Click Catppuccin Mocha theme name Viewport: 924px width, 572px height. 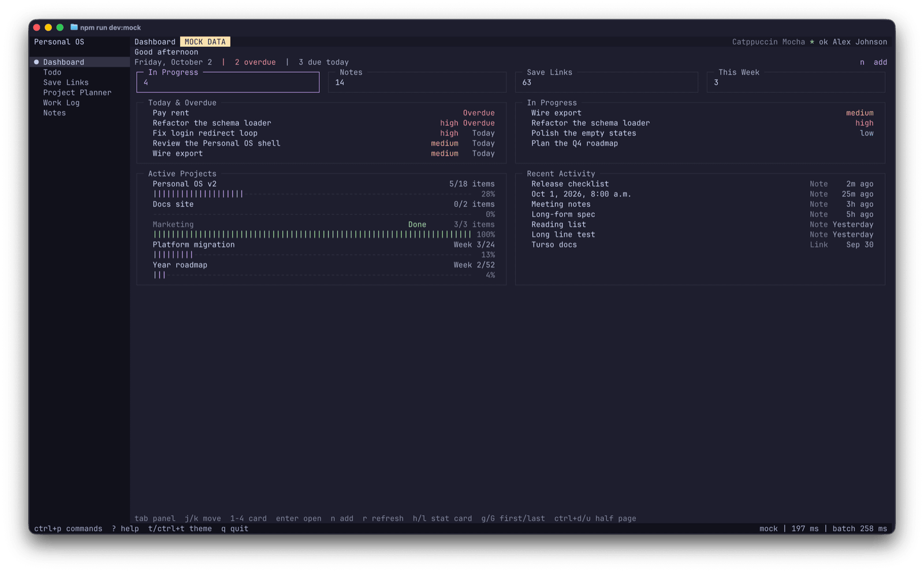pyautogui.click(x=769, y=42)
